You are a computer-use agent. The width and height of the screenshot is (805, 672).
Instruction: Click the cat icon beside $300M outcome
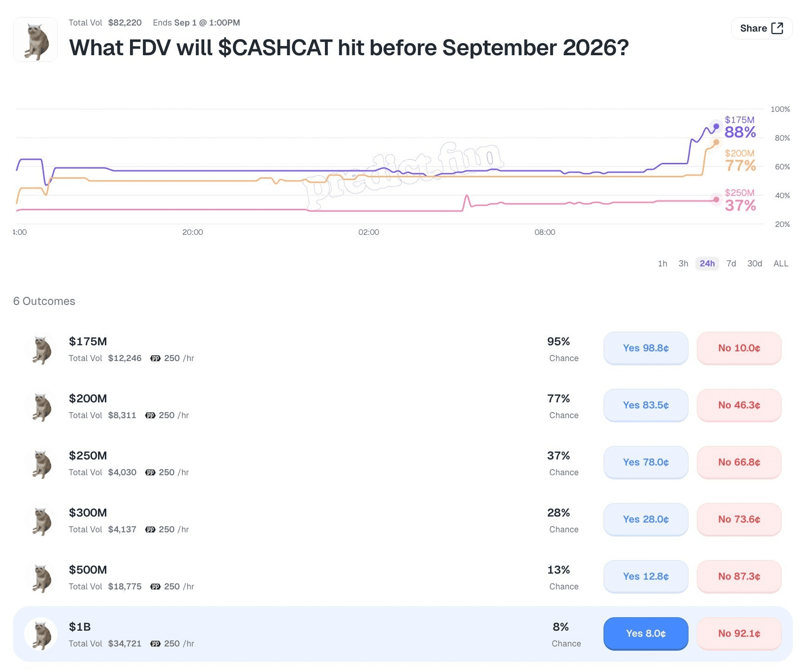click(41, 521)
